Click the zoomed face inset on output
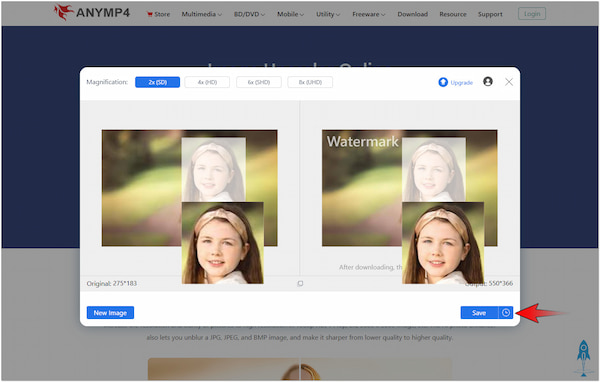 tap(443, 243)
